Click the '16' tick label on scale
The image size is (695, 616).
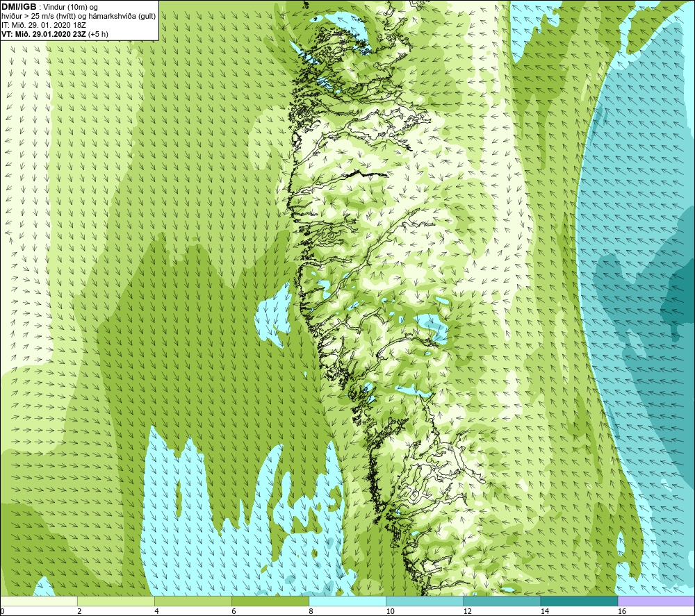coord(622,611)
